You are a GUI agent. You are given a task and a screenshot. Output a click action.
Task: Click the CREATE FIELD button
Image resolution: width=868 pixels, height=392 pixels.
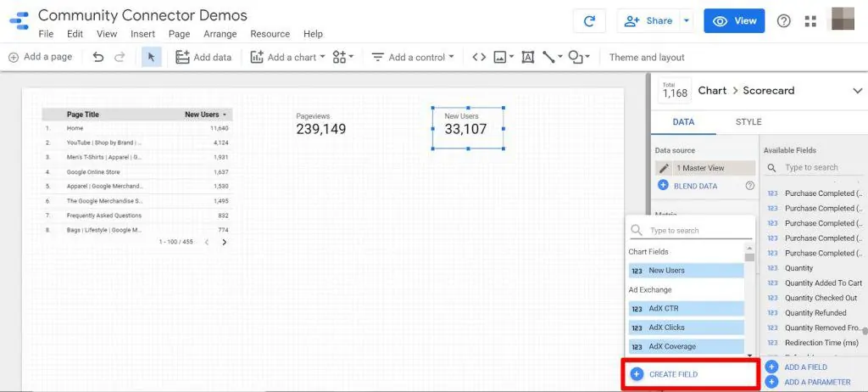[x=690, y=374]
